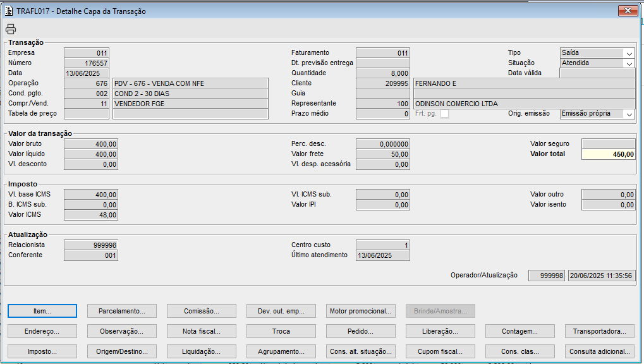This screenshot has width=644, height=364.
Task: Click the Item... button
Action: click(42, 311)
